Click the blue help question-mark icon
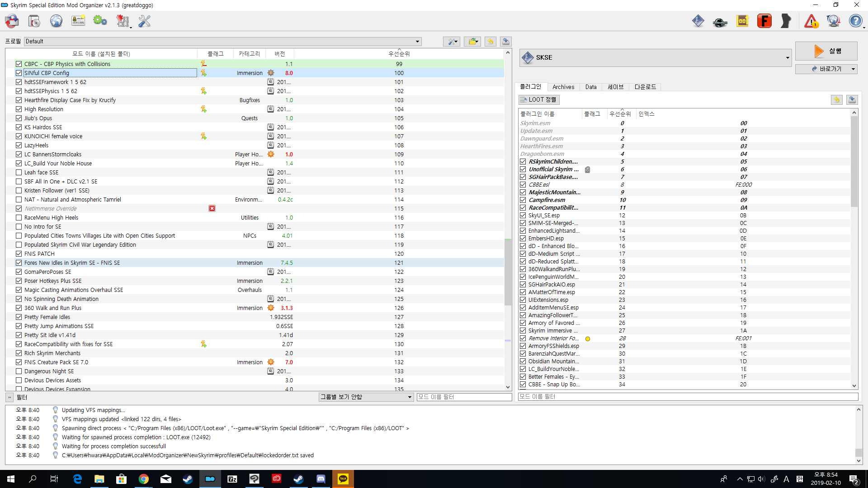This screenshot has height=488, width=868. pyautogui.click(x=855, y=21)
